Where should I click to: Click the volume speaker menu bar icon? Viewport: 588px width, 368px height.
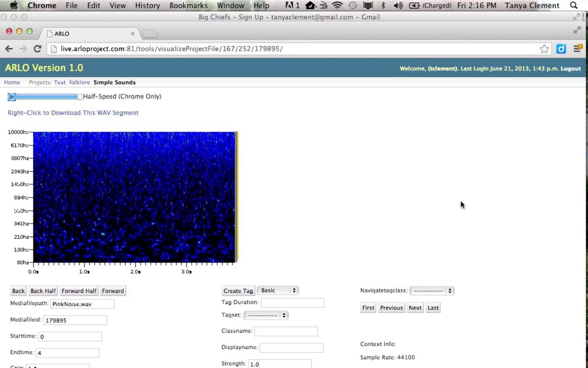click(x=398, y=5)
